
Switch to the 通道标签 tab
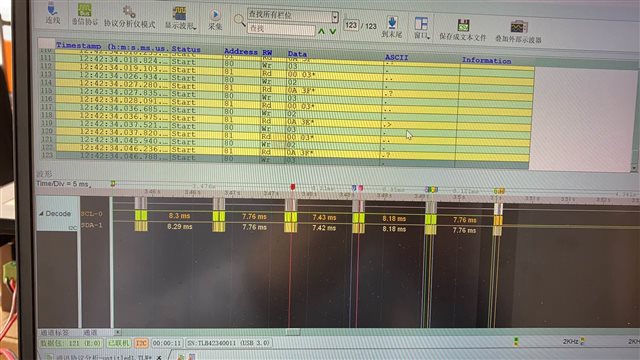point(54,333)
